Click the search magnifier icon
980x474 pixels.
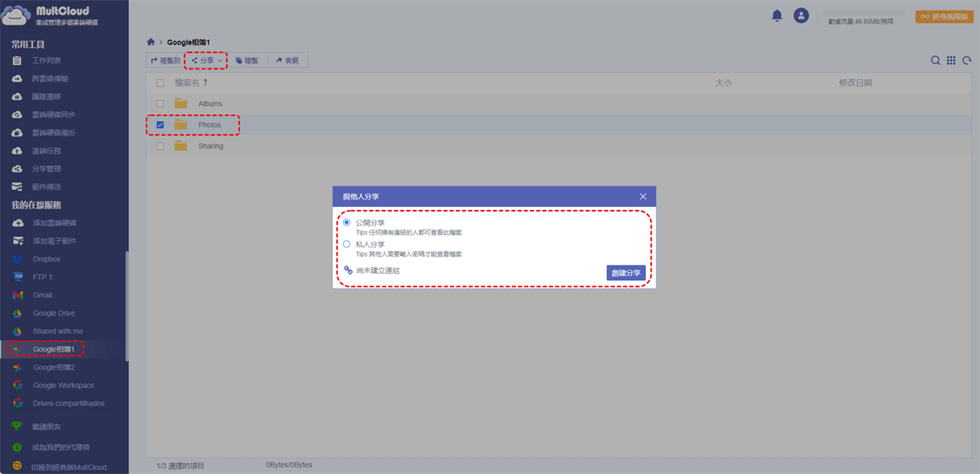click(x=936, y=60)
